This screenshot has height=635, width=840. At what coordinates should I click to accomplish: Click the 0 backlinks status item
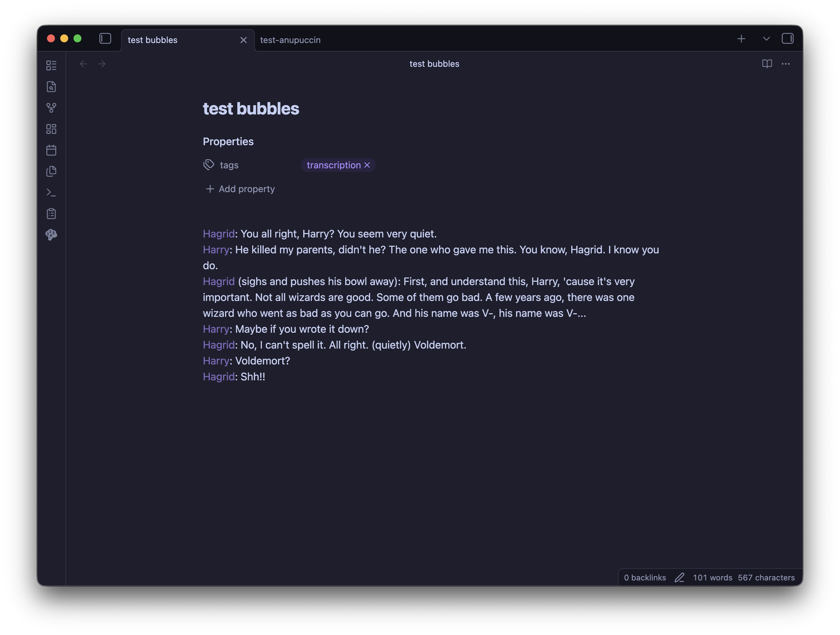pyautogui.click(x=644, y=577)
